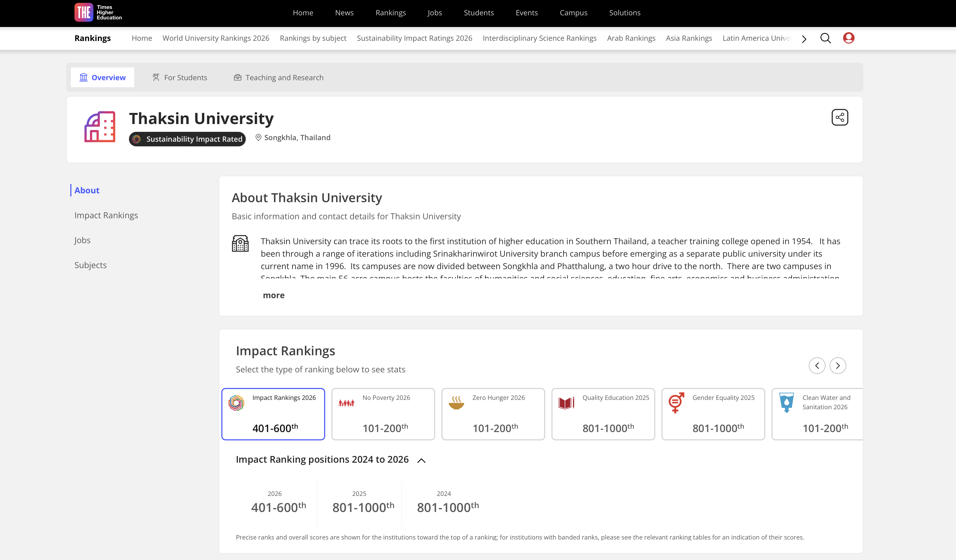Open the Campus menu item
Viewport: 956px width, 560px height.
click(x=573, y=12)
